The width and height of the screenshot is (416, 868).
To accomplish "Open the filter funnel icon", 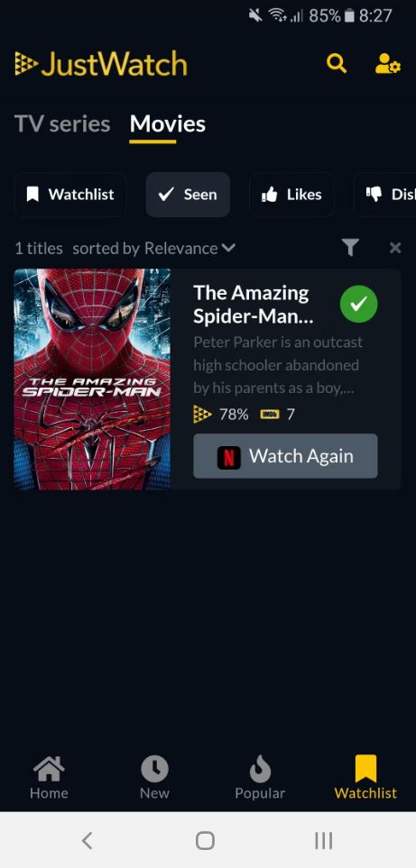I will [x=350, y=248].
